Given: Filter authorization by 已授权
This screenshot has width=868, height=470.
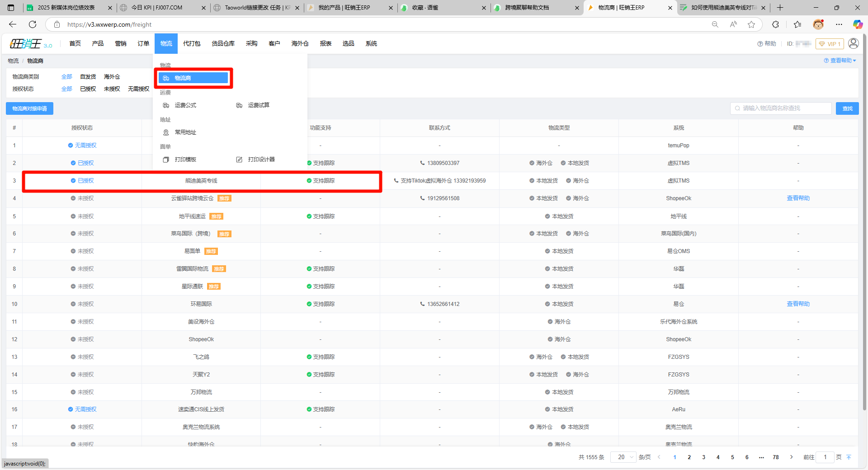Looking at the screenshot, I should pyautogui.click(x=88, y=89).
